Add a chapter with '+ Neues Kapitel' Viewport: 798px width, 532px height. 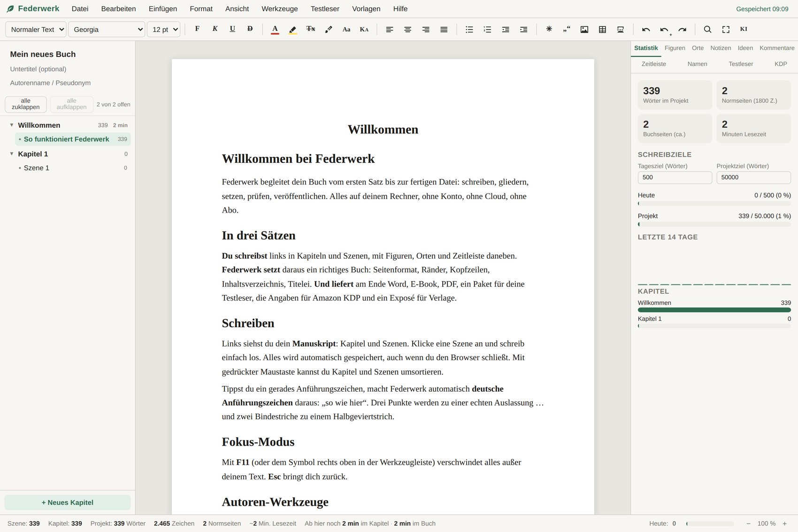tap(68, 502)
